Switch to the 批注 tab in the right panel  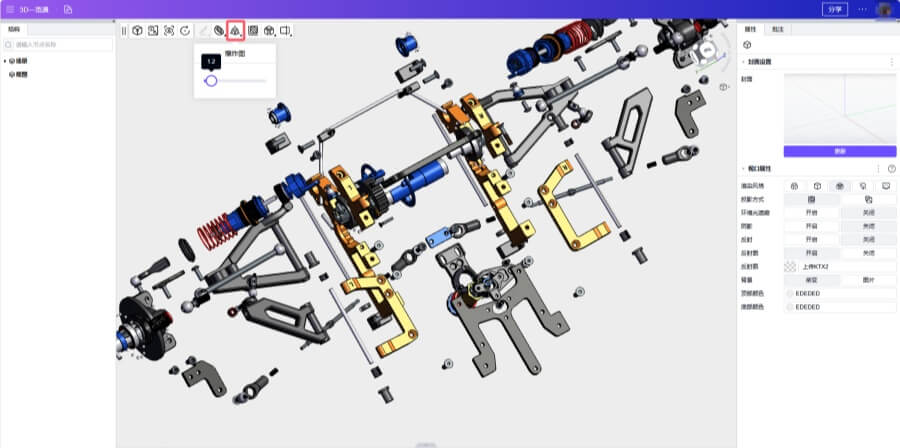(778, 29)
